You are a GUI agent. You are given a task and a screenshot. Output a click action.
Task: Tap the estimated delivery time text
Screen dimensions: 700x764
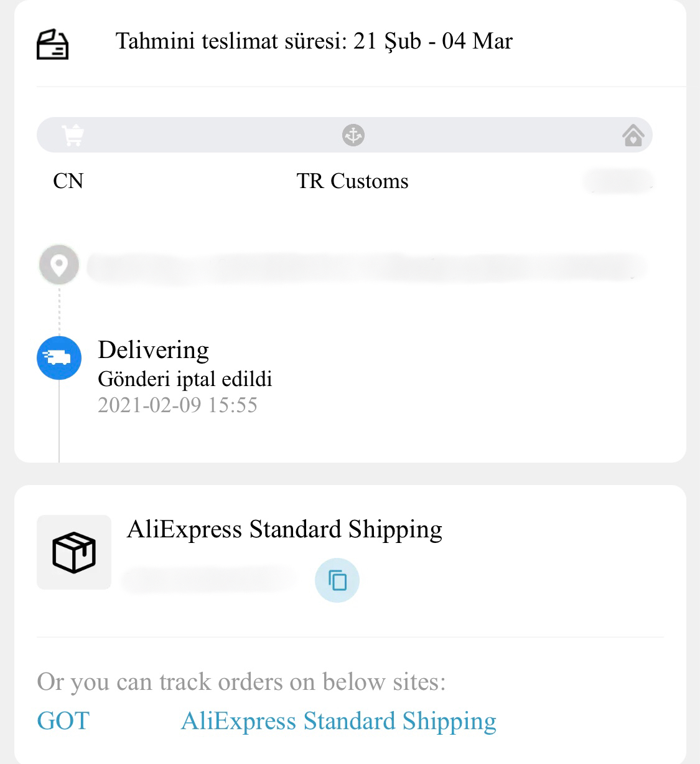point(314,42)
